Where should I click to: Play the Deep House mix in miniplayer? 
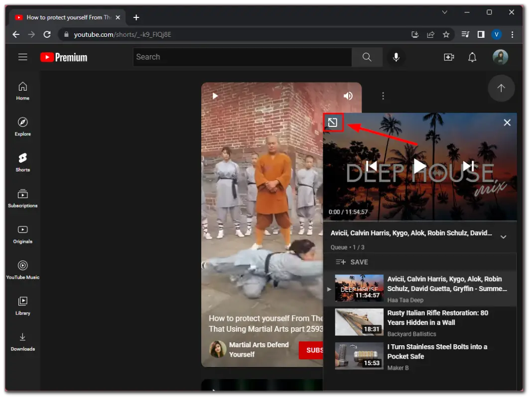tap(419, 166)
